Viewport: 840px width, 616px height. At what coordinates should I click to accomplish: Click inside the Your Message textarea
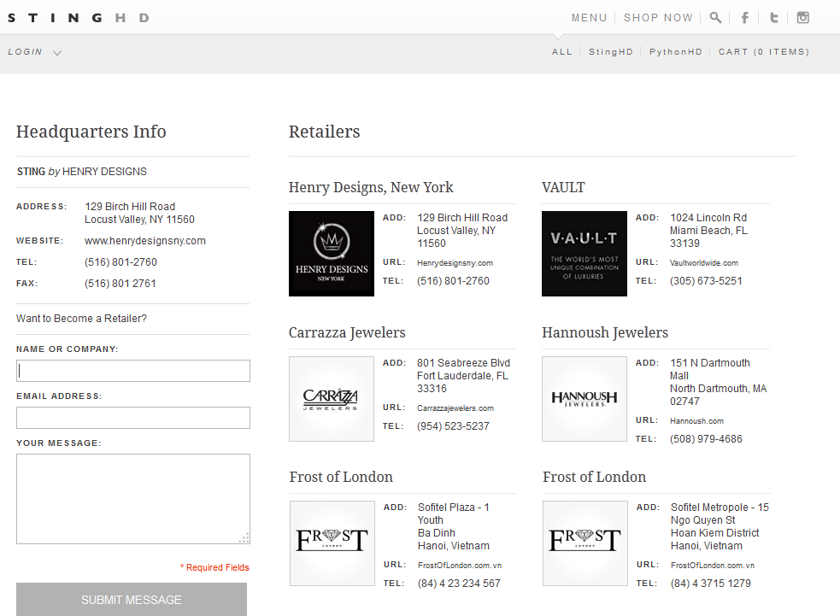click(133, 499)
